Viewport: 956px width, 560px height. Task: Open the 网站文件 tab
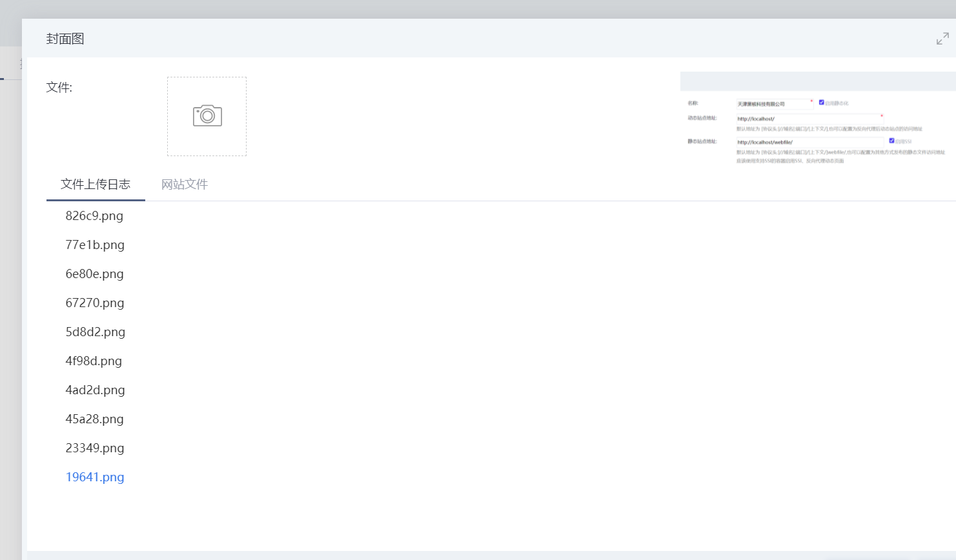[x=185, y=185]
